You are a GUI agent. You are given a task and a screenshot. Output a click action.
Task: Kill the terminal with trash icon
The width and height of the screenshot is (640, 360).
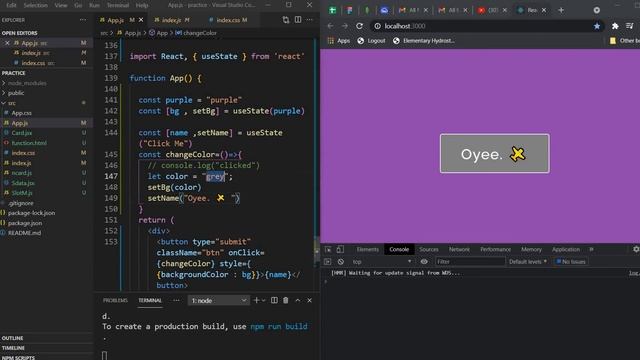pos(286,300)
